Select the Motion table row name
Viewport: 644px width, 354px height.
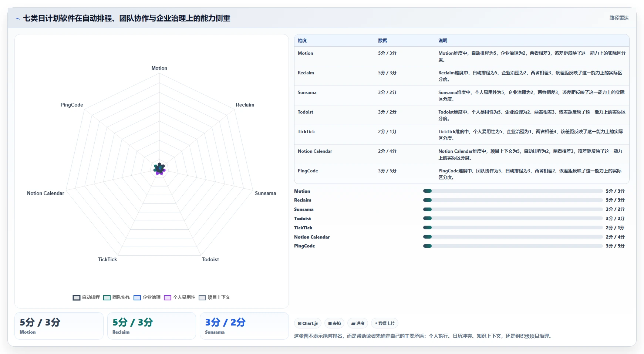click(x=305, y=53)
